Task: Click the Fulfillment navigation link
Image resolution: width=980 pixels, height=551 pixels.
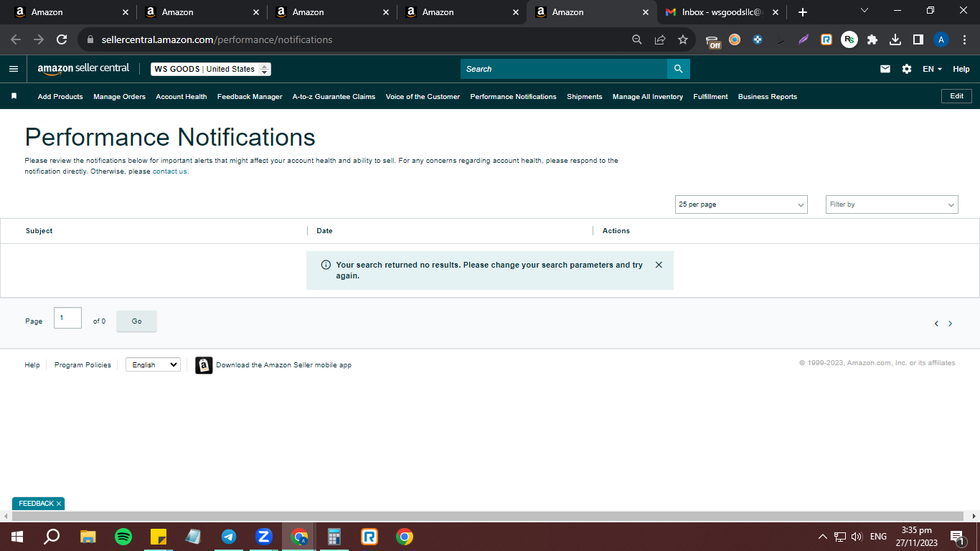Action: click(710, 96)
